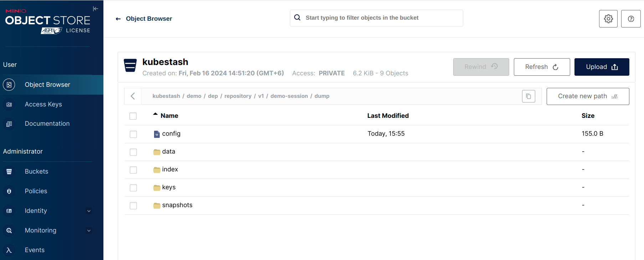
Task: Click the help question mark icon
Action: [630, 19]
